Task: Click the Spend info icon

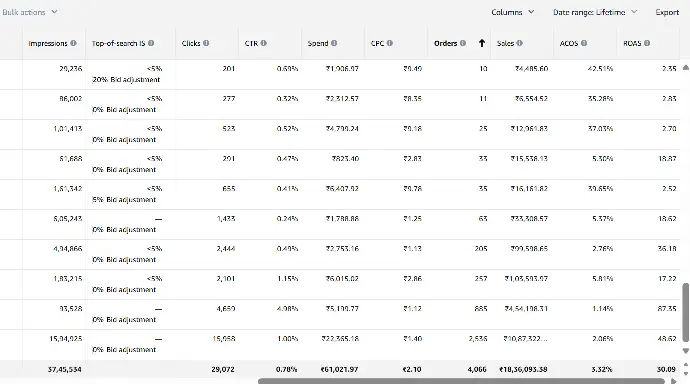Action: point(334,43)
